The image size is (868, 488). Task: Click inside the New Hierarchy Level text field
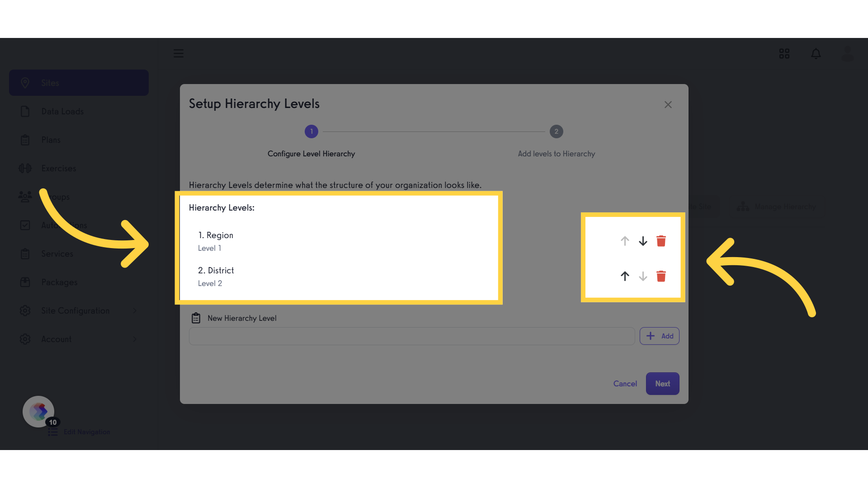(411, 336)
